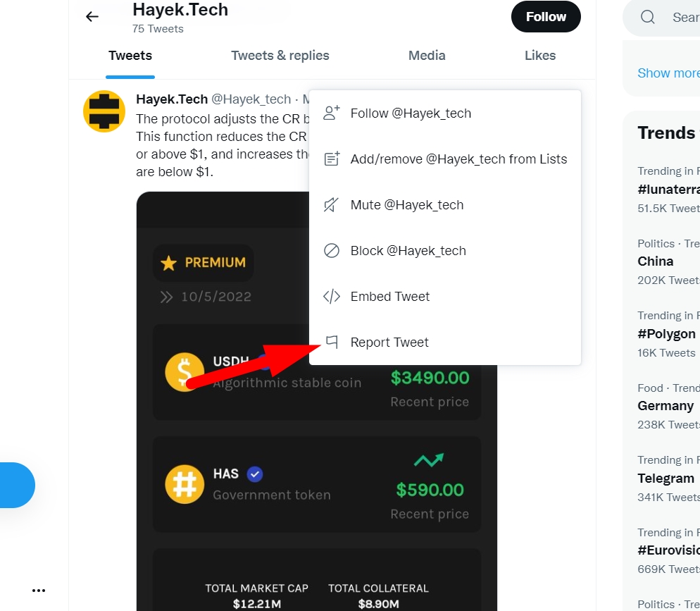
Task: Click the Report Tweet flag icon
Action: point(332,342)
